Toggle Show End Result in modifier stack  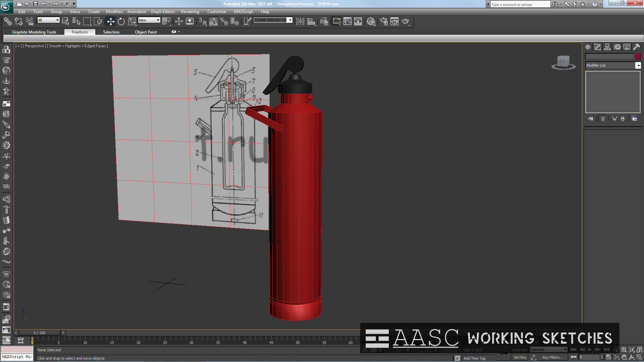(603, 119)
